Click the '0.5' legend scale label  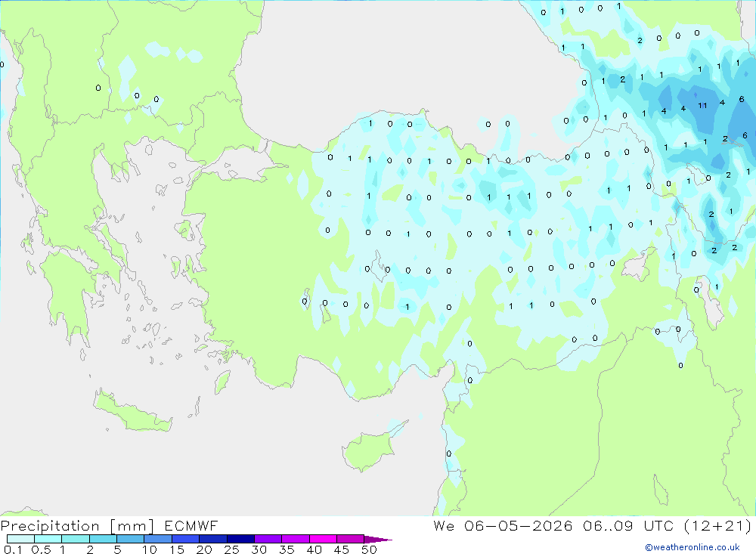tap(41, 549)
